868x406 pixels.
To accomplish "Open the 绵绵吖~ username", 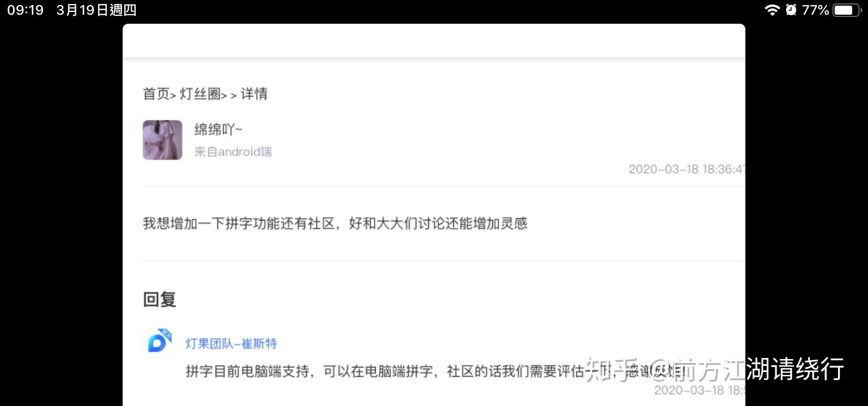I will click(x=218, y=129).
